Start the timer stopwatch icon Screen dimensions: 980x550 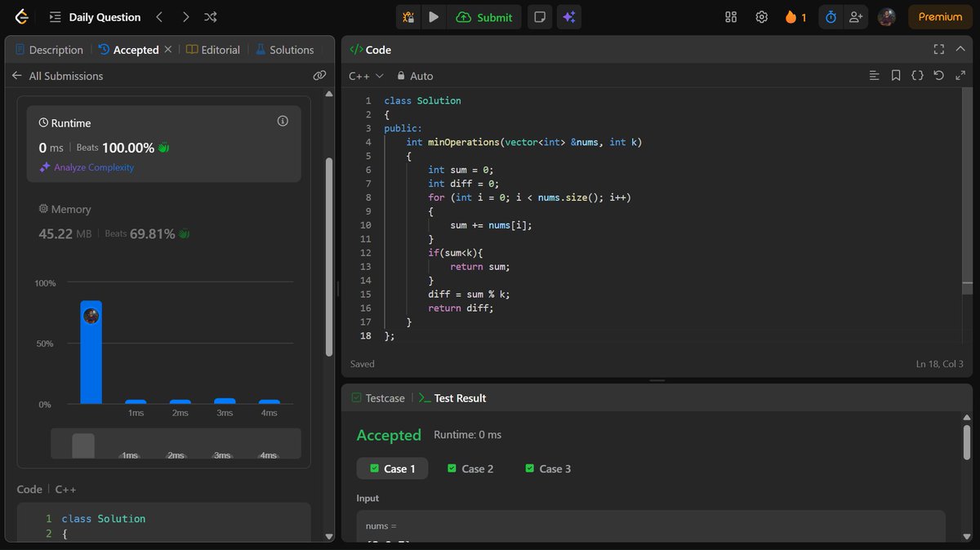831,17
